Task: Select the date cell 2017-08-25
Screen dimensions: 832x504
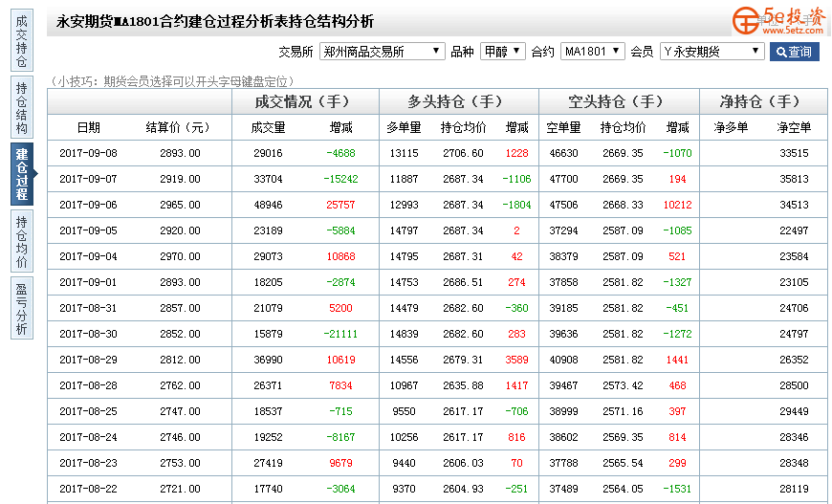Action: pyautogui.click(x=88, y=411)
